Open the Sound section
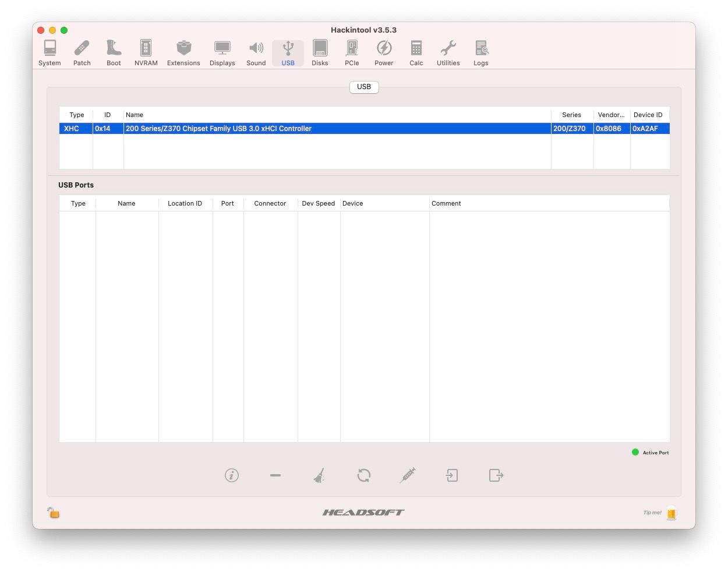This screenshot has width=728, height=572. coord(256,53)
